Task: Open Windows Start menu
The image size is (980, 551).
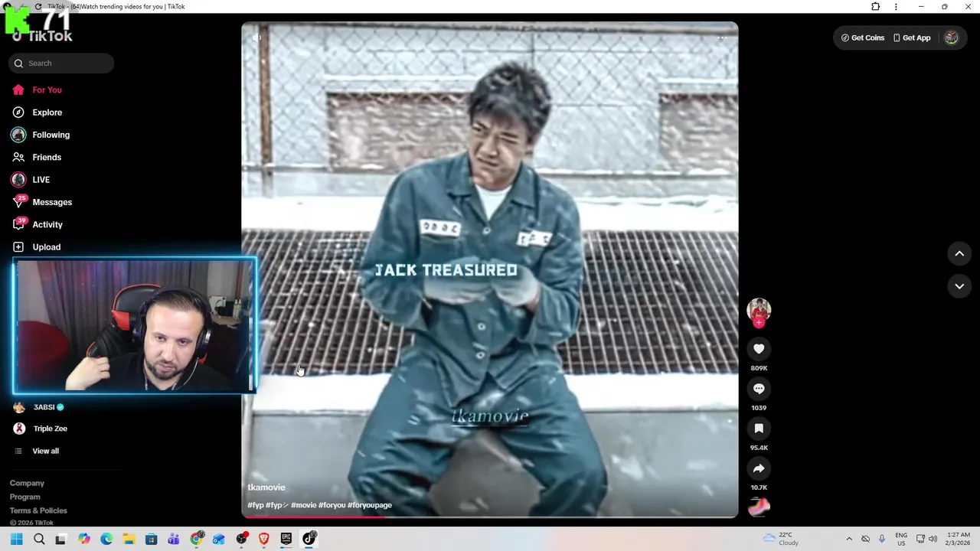Action: 17,539
